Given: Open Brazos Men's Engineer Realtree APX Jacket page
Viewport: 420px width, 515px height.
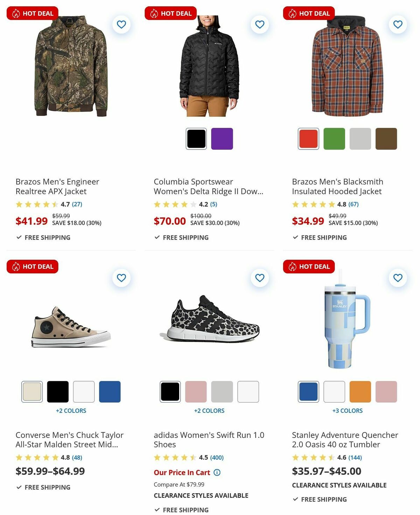Looking at the screenshot, I should pos(57,186).
